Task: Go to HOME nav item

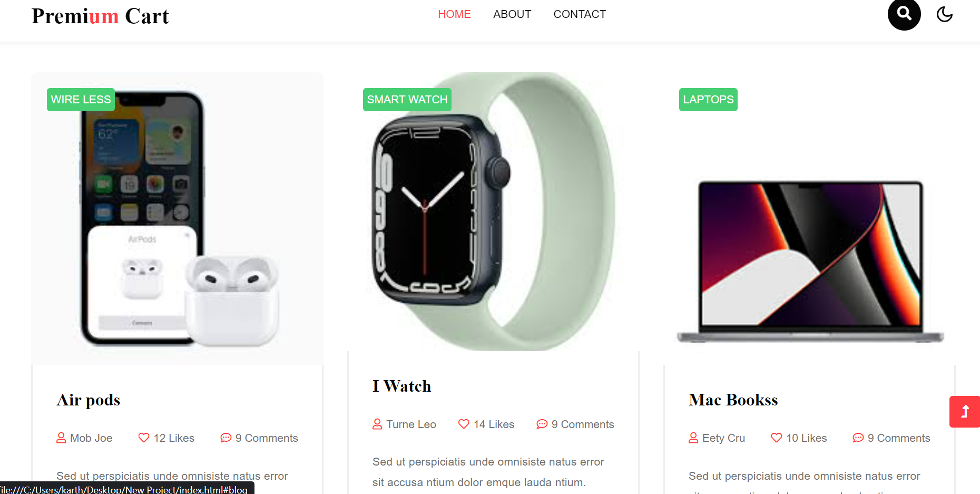Action: point(454,14)
